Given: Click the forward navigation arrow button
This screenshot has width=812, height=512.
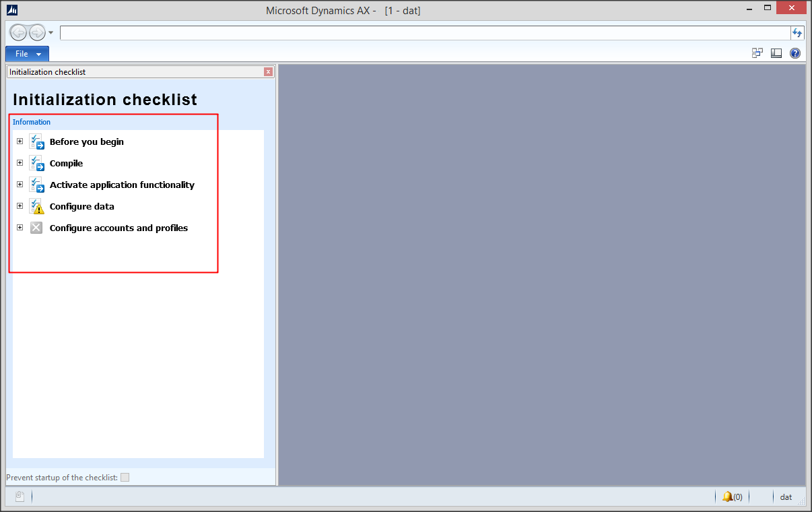Looking at the screenshot, I should coord(36,32).
